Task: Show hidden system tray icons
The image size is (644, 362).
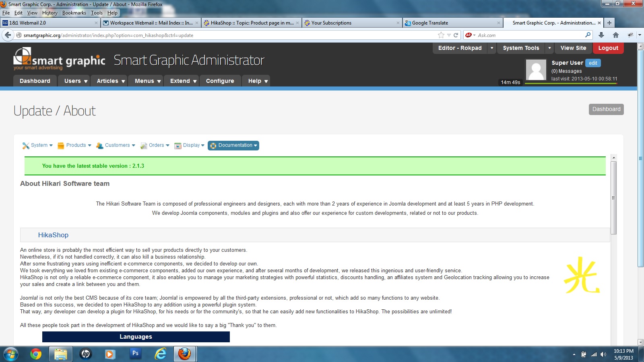Action: coord(574,354)
